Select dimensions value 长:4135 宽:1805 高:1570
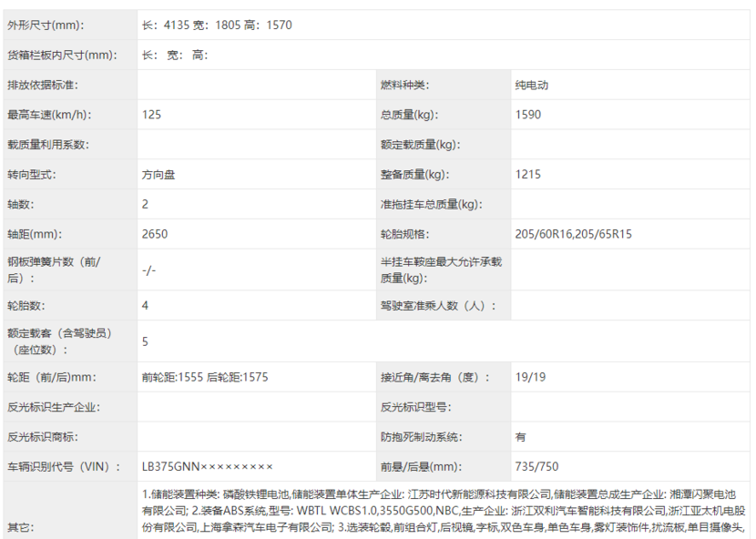This screenshot has height=539, width=756. (217, 25)
